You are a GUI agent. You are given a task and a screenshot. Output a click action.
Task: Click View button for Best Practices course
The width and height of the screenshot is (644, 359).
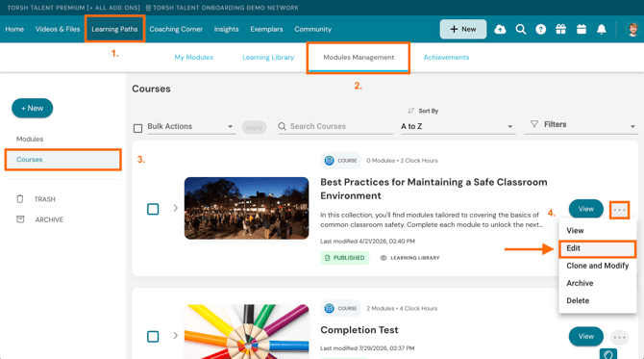586,209
